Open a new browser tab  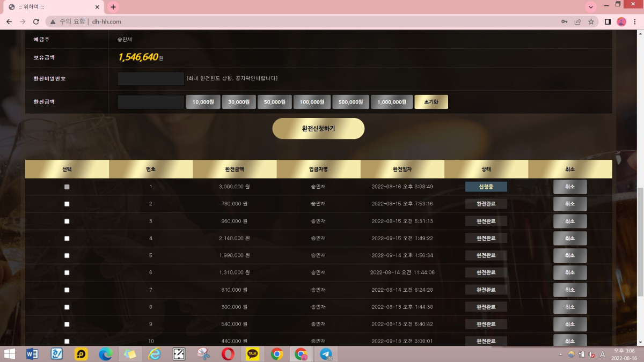click(x=113, y=7)
